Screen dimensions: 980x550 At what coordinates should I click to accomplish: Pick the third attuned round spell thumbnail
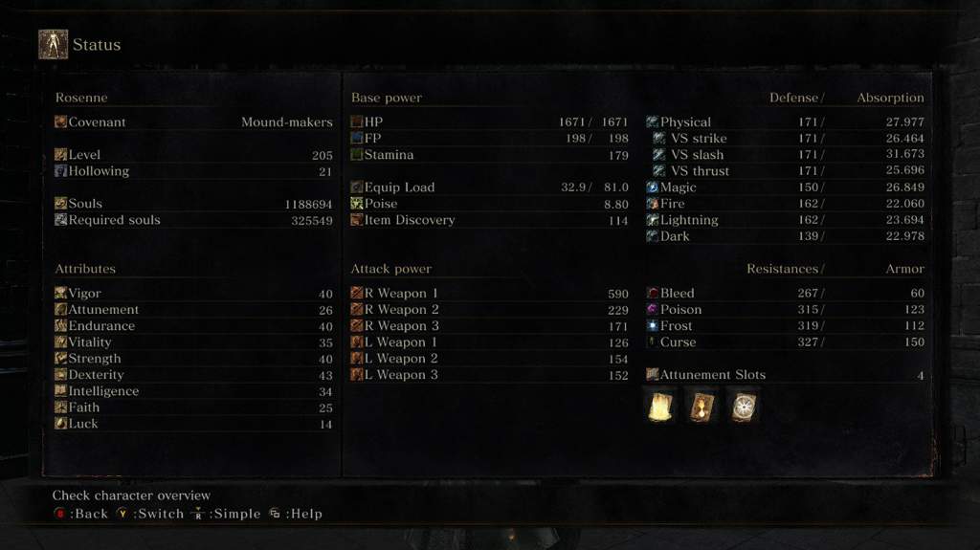coord(744,407)
